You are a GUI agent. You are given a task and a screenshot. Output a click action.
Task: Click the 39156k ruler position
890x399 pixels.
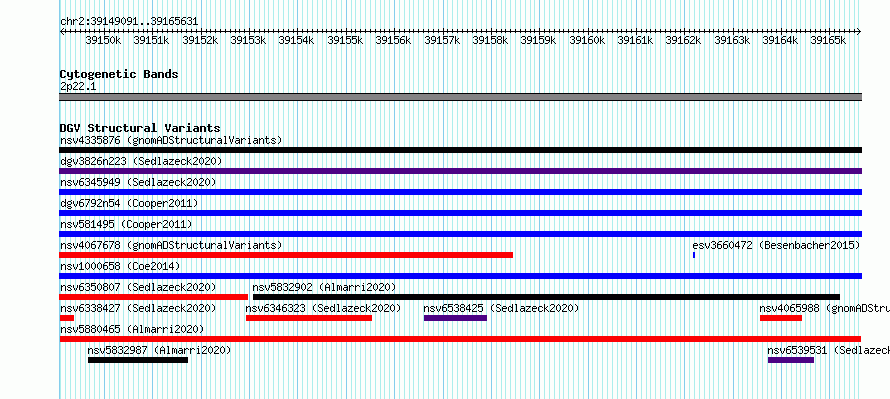click(x=393, y=40)
